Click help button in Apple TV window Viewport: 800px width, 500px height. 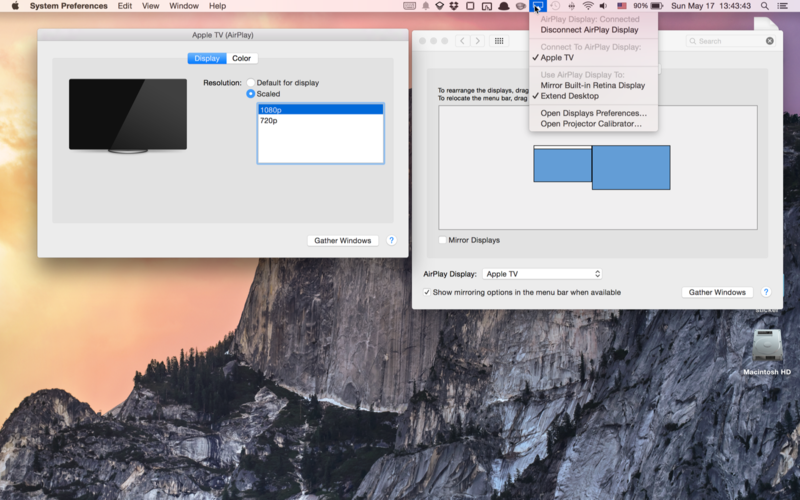coord(391,240)
